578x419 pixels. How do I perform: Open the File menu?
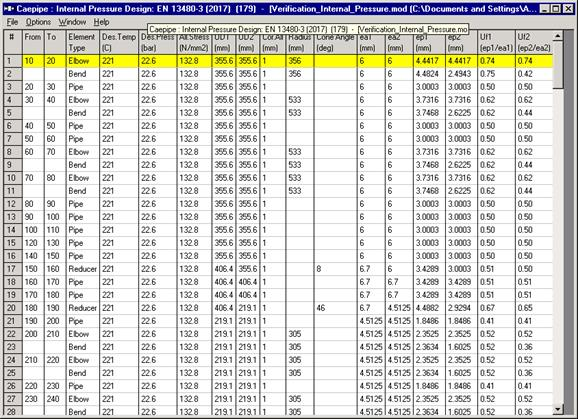click(x=12, y=22)
